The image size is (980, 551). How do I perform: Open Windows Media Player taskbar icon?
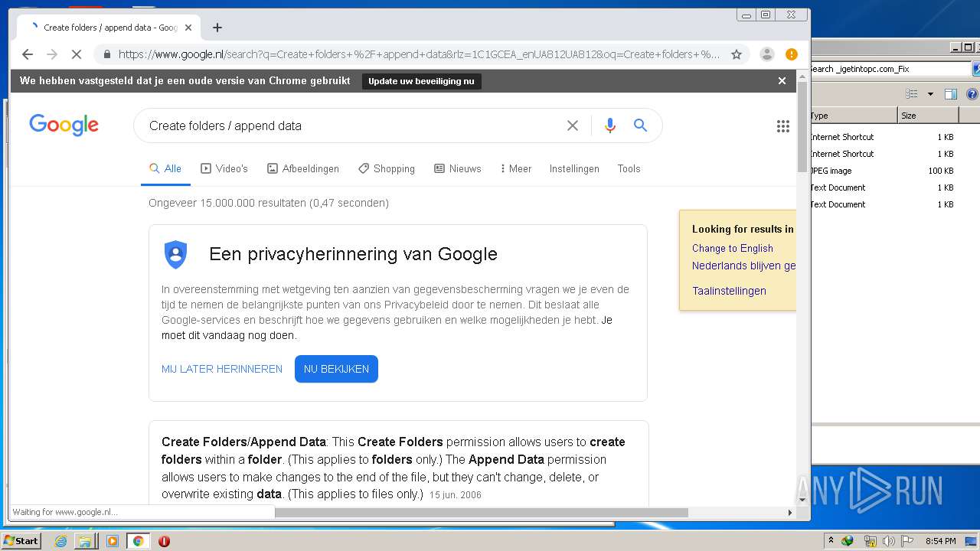point(113,541)
